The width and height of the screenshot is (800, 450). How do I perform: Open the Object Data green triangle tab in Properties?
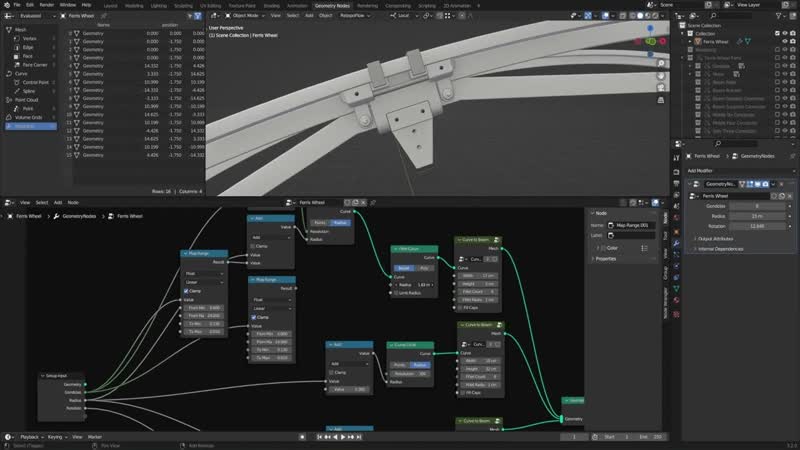pyautogui.click(x=677, y=289)
